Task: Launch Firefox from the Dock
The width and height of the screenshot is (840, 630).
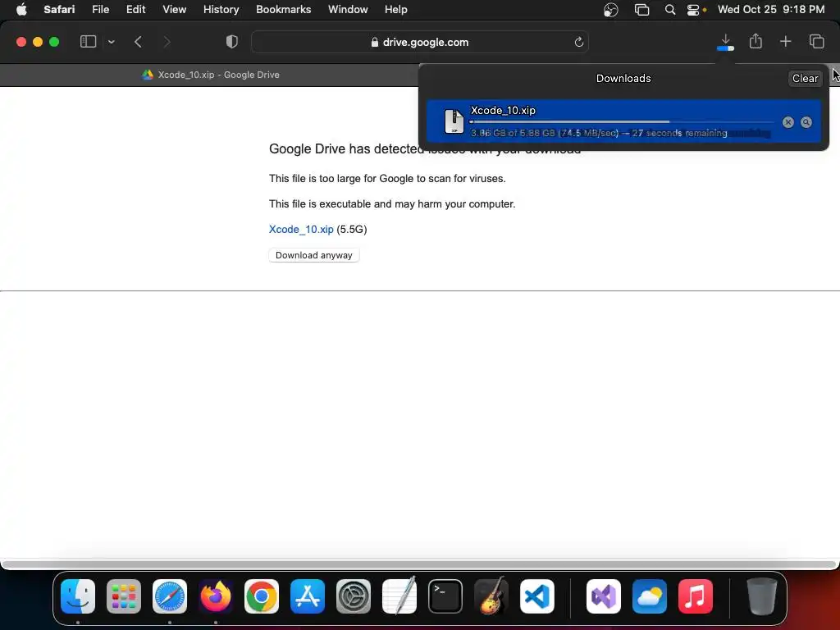Action: point(216,596)
